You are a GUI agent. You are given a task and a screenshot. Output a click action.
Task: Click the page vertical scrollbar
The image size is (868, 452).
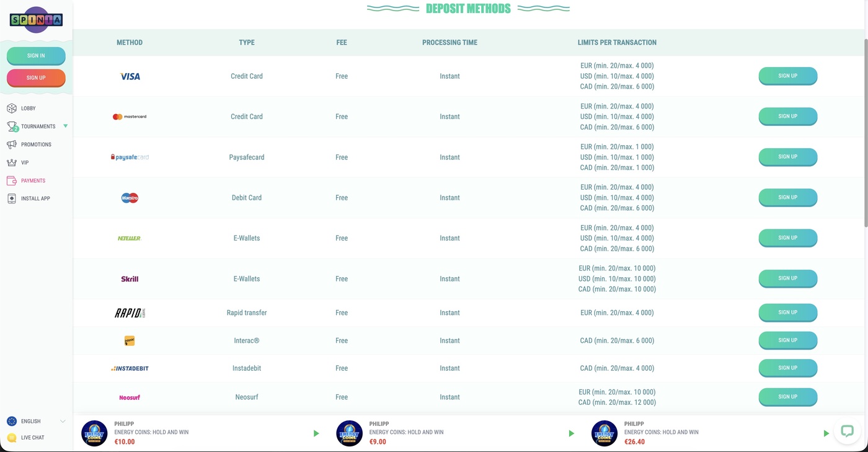pyautogui.click(x=866, y=133)
